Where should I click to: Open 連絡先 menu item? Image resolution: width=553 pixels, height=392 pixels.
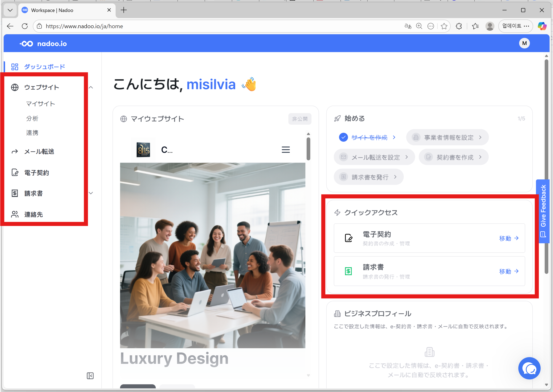[34, 214]
